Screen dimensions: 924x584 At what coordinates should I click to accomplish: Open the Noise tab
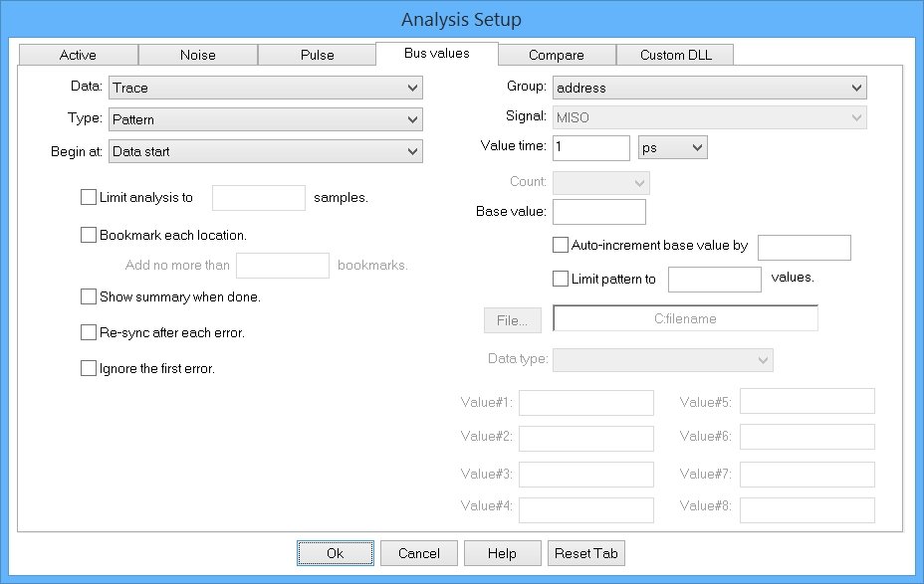[197, 55]
